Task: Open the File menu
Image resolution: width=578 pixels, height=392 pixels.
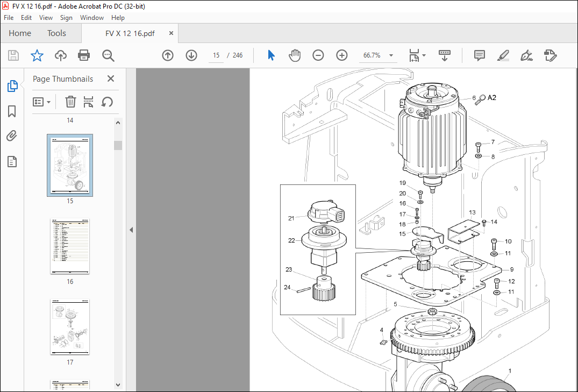Action: pyautogui.click(x=9, y=18)
